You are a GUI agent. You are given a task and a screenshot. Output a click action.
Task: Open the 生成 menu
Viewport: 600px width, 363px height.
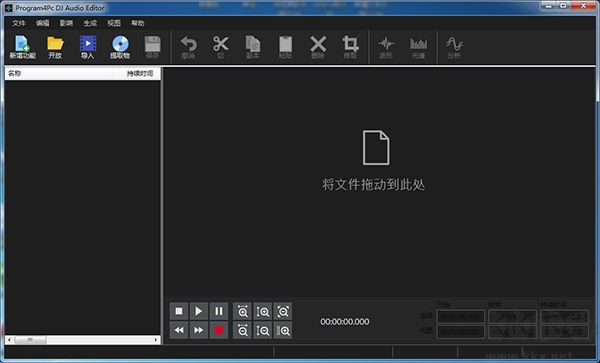tap(90, 23)
